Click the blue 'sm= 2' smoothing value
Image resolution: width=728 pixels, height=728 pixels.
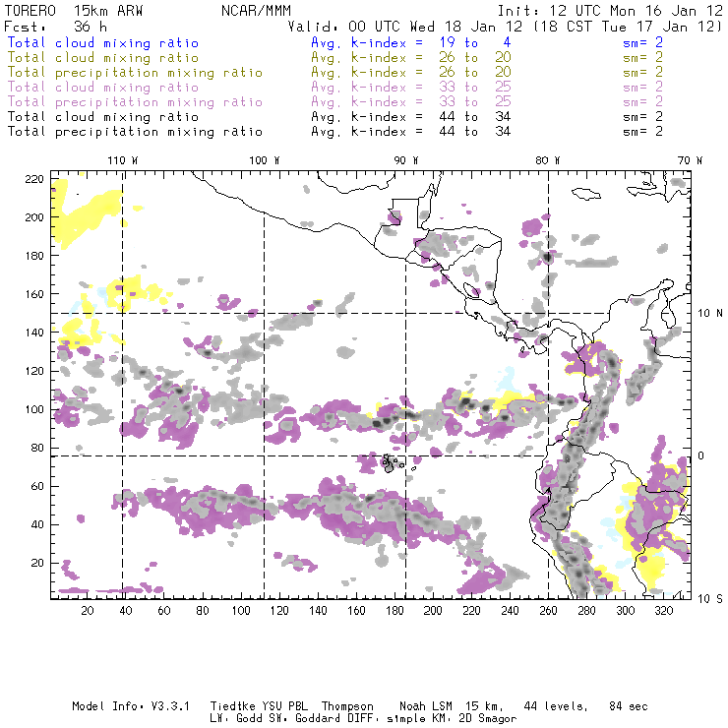(643, 42)
